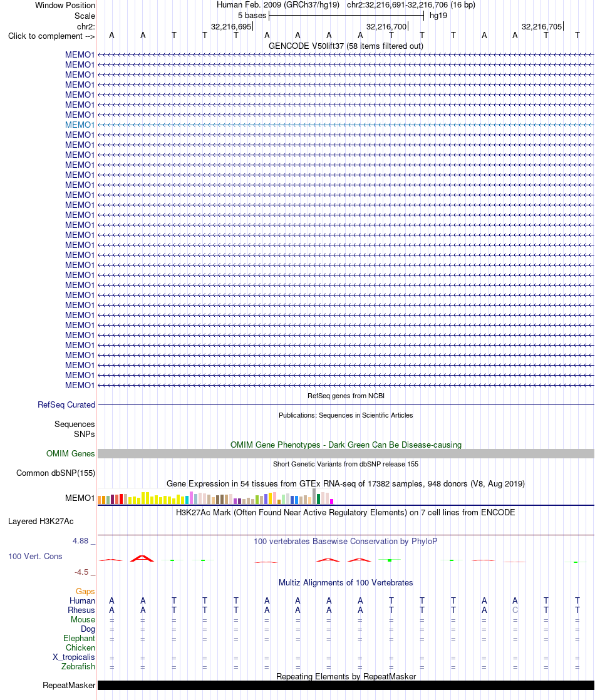
Task: Select the Mouse alignment row label
Action: tap(83, 620)
